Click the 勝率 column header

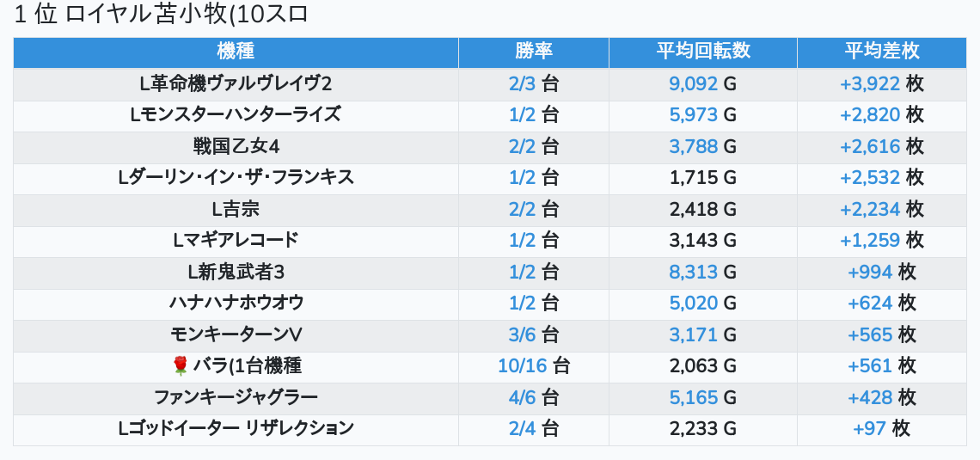click(x=533, y=52)
